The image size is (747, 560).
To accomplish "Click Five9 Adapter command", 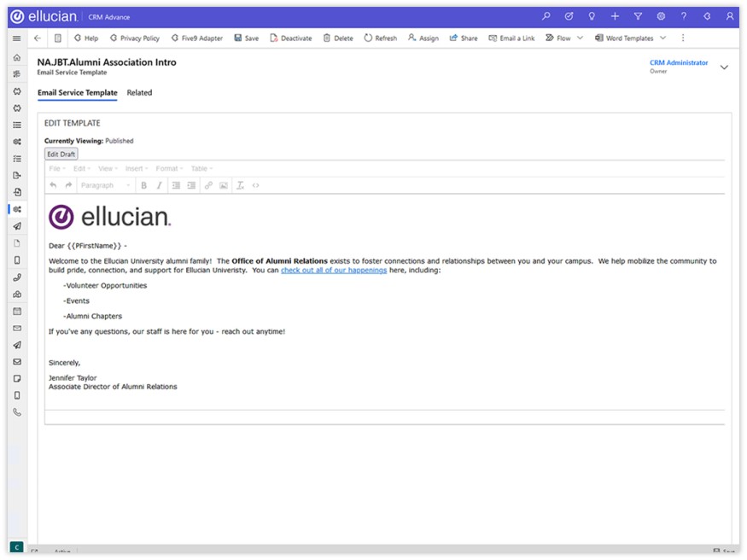I will click(196, 38).
